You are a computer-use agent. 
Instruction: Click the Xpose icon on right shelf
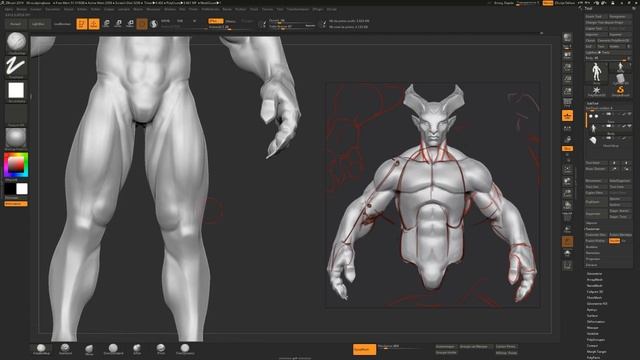[567, 266]
